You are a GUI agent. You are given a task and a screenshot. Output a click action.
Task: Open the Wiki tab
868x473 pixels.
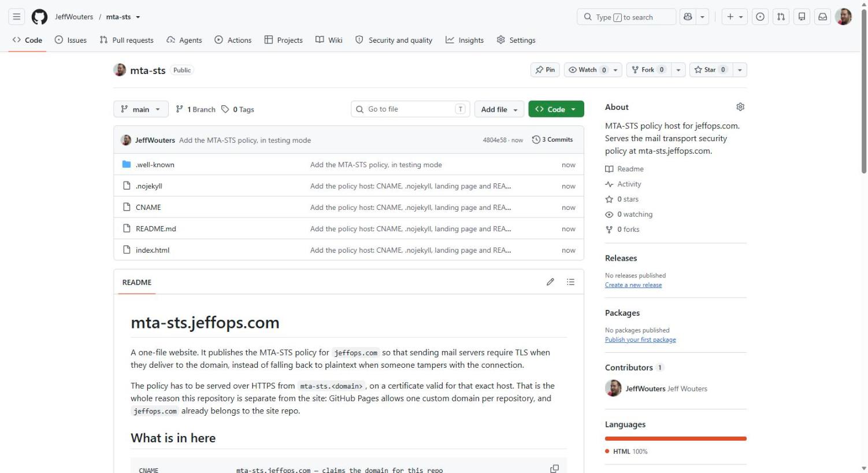coord(329,40)
